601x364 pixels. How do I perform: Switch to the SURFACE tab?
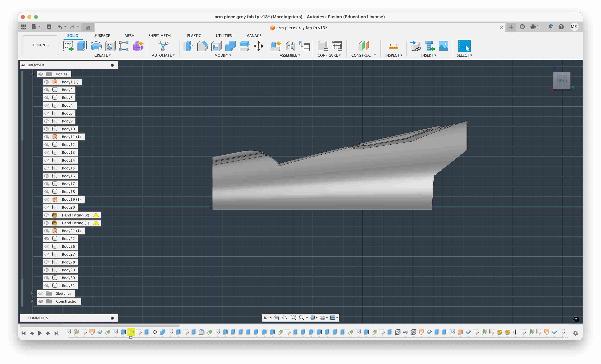coord(102,36)
